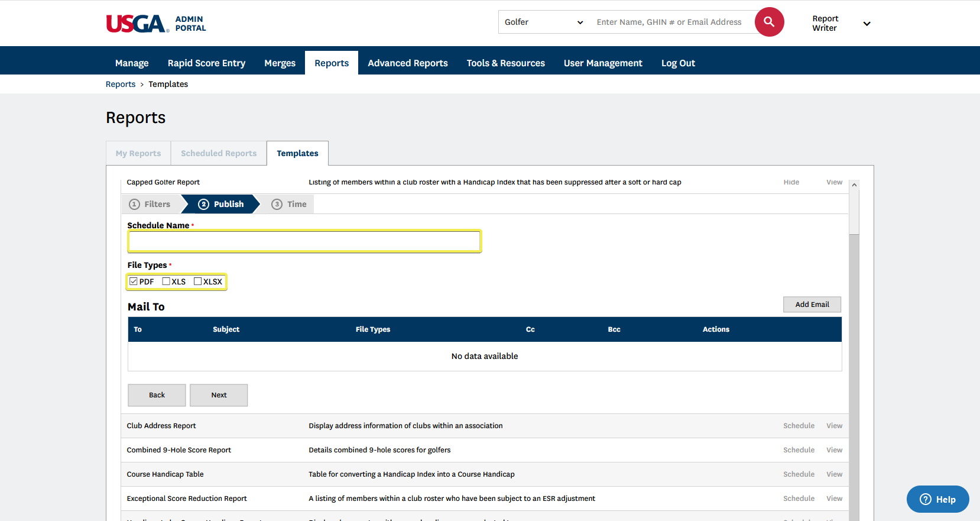This screenshot has width=980, height=521.
Task: Switch to the My Reports tab
Action: coord(138,153)
